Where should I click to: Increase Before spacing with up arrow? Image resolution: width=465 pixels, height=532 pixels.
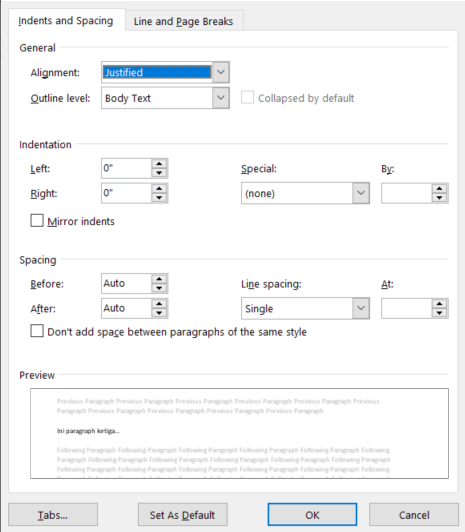click(x=159, y=279)
